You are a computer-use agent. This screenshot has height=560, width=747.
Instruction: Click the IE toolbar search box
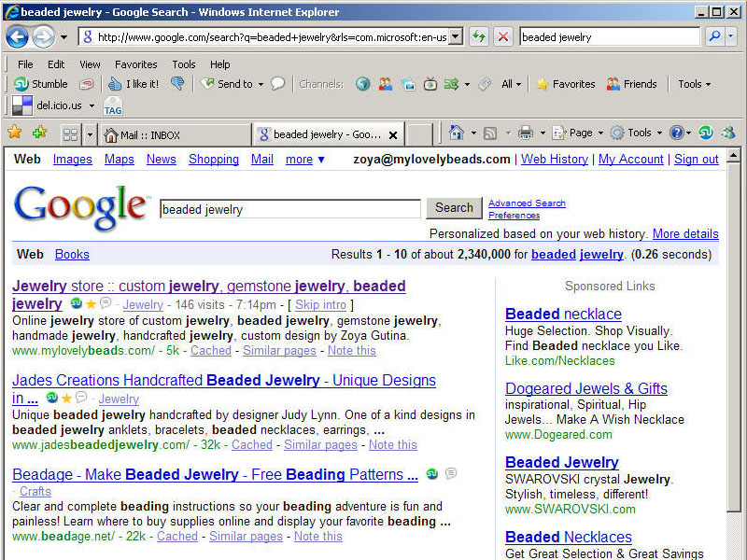(610, 36)
